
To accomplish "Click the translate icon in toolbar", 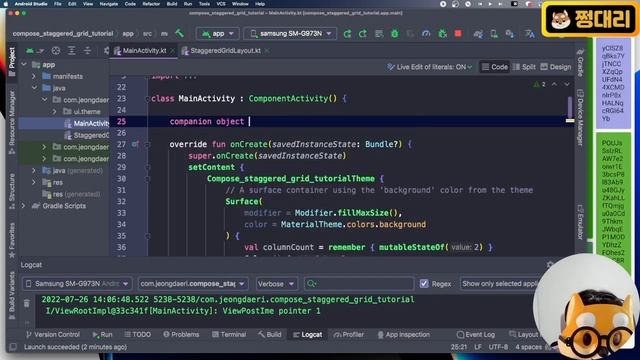I will [x=530, y=34].
